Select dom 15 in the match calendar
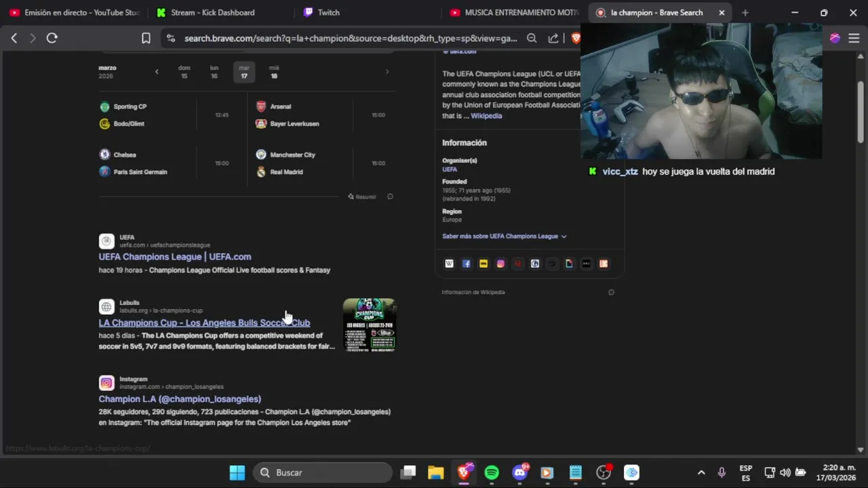The image size is (868, 488). [184, 72]
